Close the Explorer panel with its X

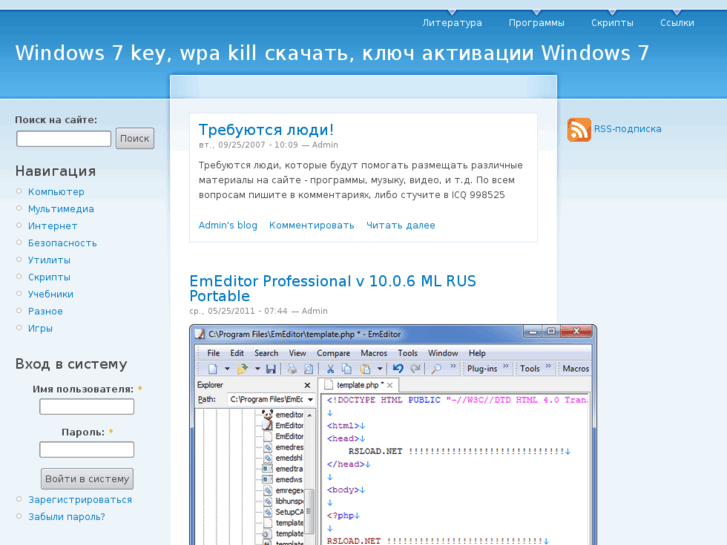[x=309, y=384]
